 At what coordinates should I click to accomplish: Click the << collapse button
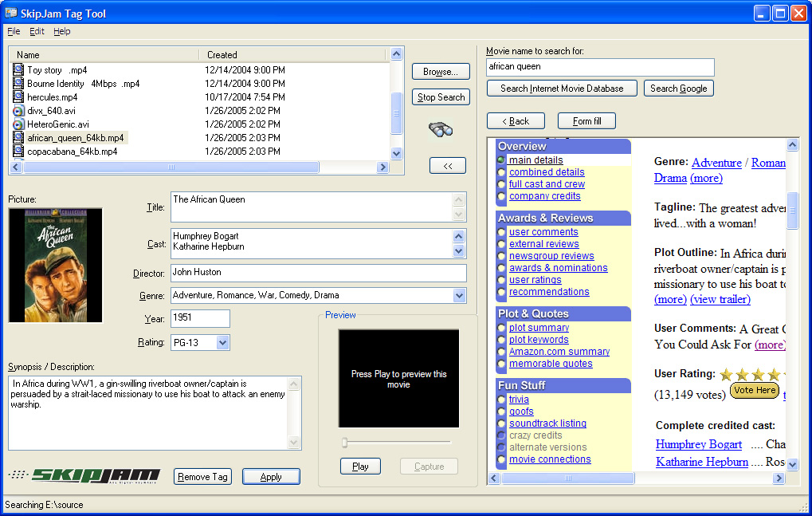[x=447, y=166]
